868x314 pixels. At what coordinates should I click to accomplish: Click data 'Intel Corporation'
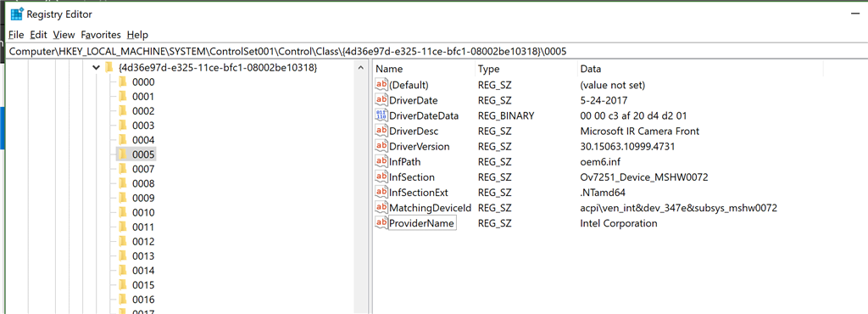pyautogui.click(x=618, y=223)
